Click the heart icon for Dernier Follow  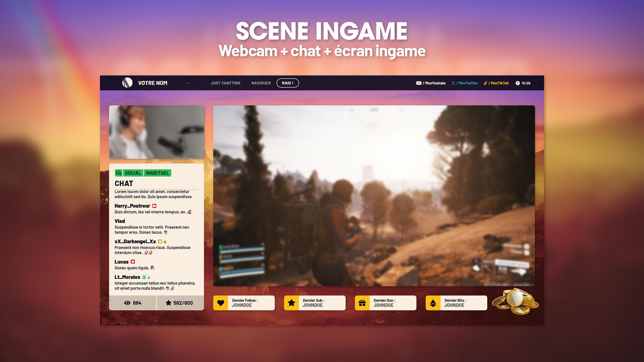point(221,303)
